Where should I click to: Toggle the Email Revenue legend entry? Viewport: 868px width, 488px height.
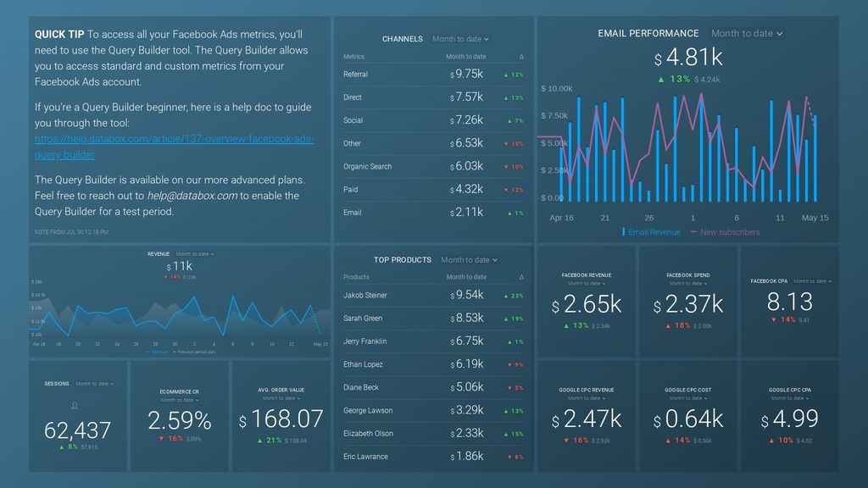tap(651, 232)
